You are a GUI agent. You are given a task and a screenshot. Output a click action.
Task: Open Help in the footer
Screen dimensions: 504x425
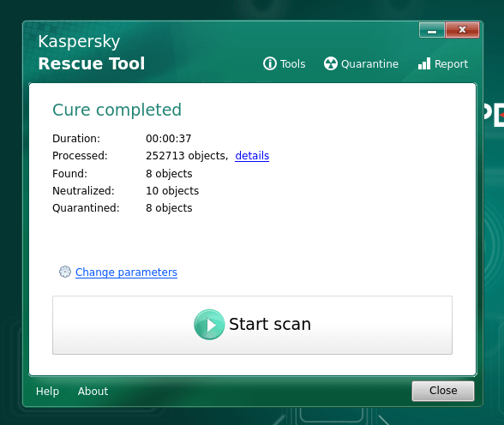pos(48,392)
